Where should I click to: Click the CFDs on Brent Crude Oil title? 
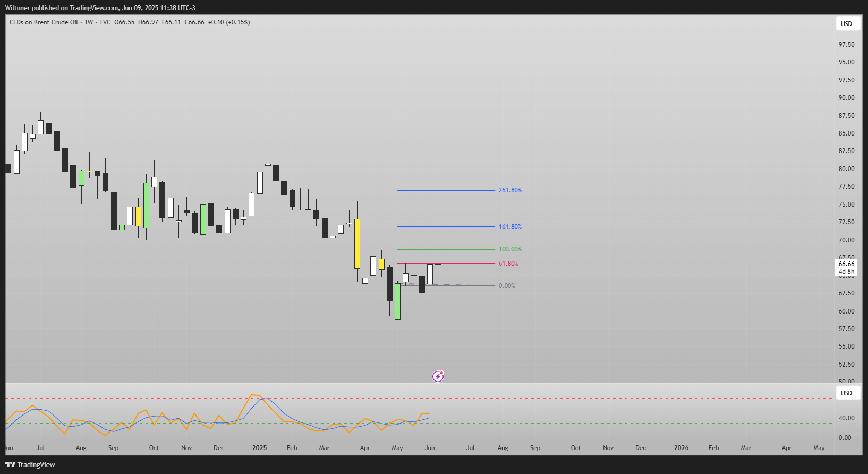pyautogui.click(x=44, y=22)
